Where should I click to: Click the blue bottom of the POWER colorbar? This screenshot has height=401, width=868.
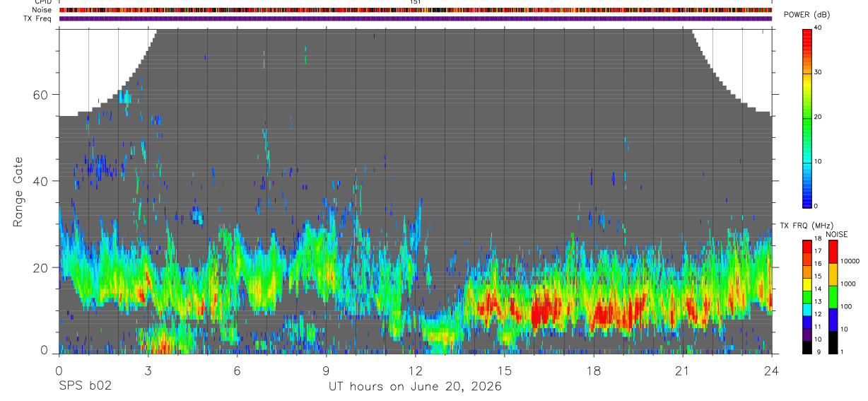pyautogui.click(x=807, y=195)
